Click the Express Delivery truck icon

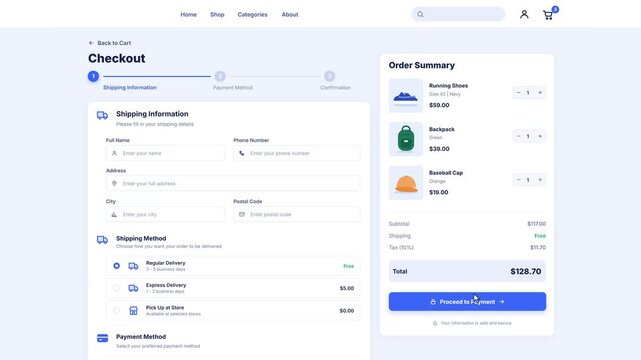(133, 288)
